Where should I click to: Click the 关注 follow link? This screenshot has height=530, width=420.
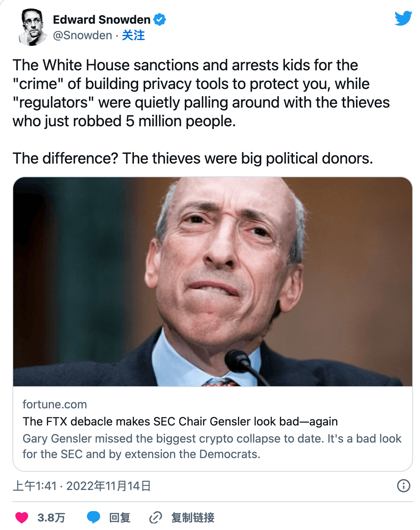click(133, 35)
